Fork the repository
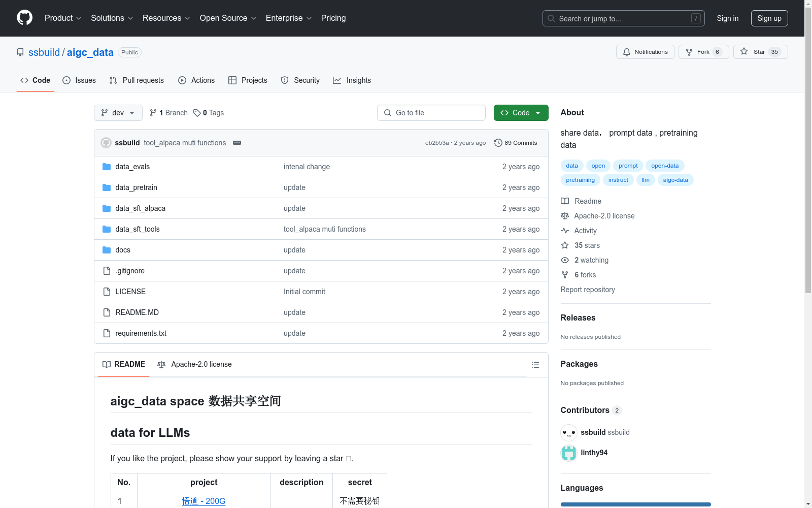This screenshot has width=812, height=508. (x=703, y=52)
